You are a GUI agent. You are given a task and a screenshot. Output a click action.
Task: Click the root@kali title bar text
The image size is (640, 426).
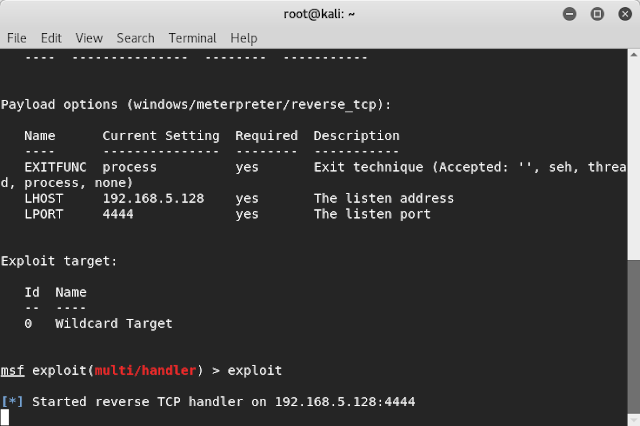(319, 13)
